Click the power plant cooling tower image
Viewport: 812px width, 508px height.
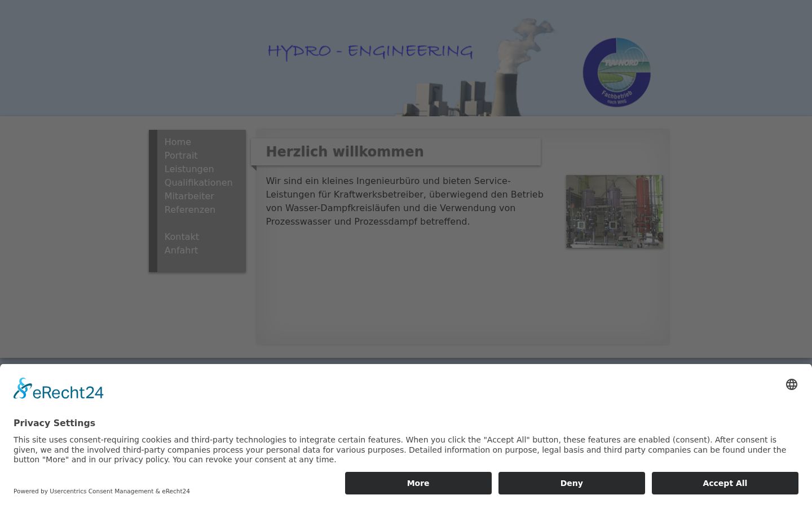476,68
